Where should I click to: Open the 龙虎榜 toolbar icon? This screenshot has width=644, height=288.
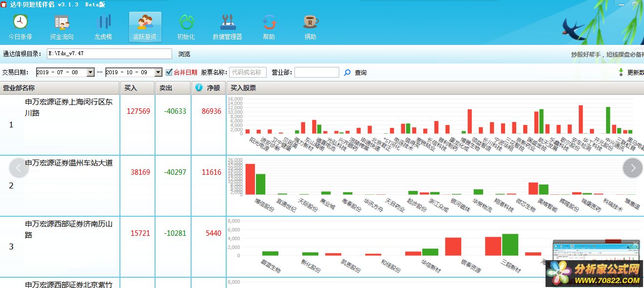(103, 27)
